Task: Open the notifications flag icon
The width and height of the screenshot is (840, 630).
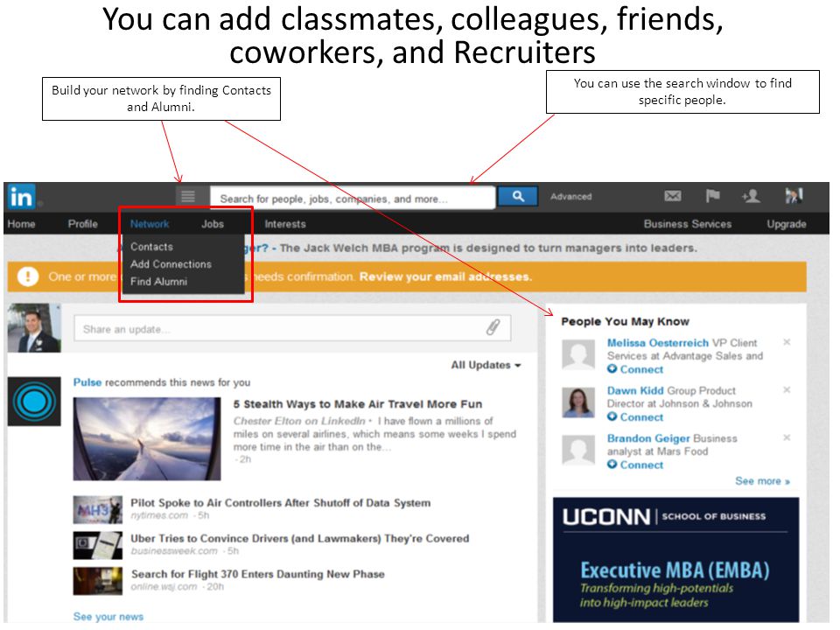Action: point(712,196)
